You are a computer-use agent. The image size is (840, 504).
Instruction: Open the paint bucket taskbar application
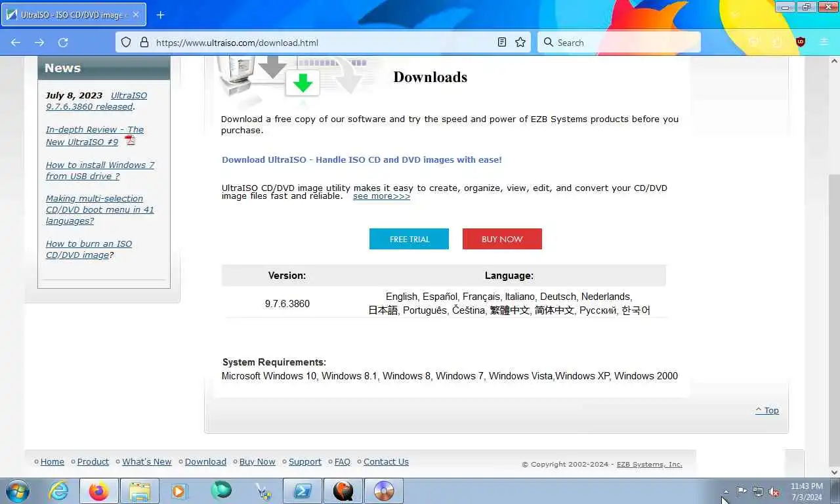tap(262, 491)
